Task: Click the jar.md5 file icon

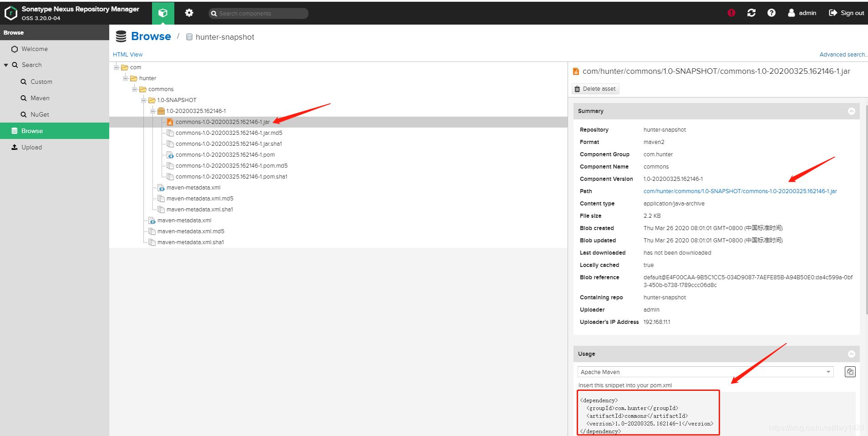Action: click(170, 133)
